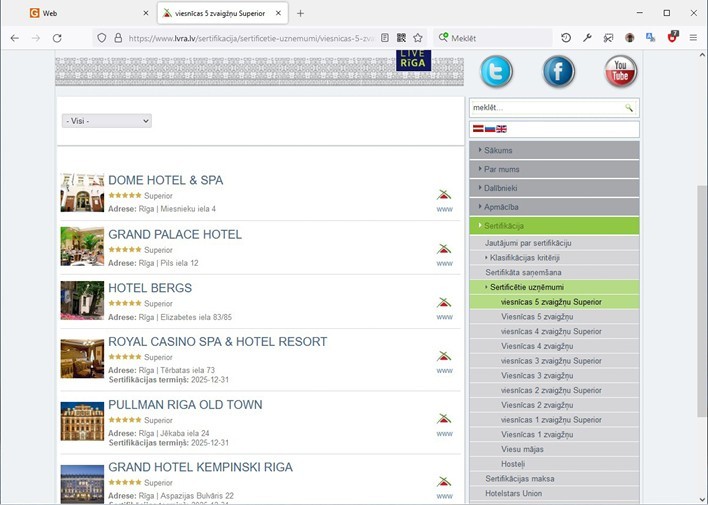
Task: Open Sertifikācijas maksa link
Action: tap(554, 479)
